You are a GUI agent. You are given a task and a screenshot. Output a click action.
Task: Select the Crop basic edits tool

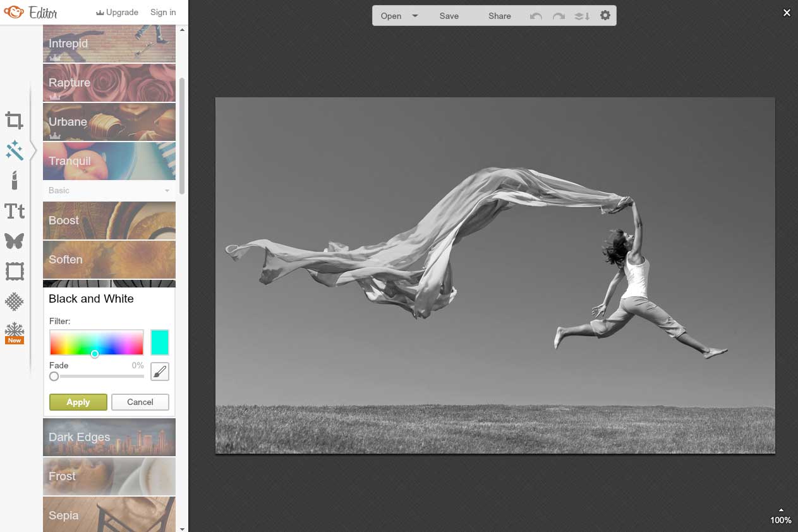tap(15, 120)
